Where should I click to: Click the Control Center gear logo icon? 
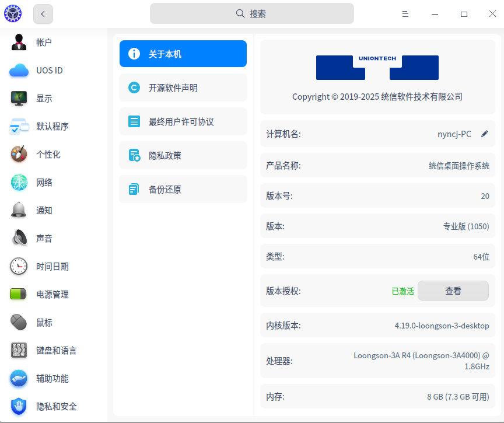click(13, 14)
